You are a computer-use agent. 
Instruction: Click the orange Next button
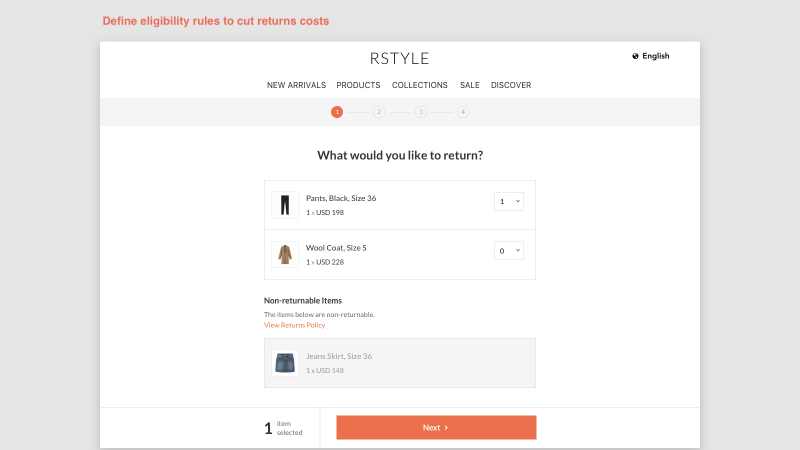tap(436, 428)
